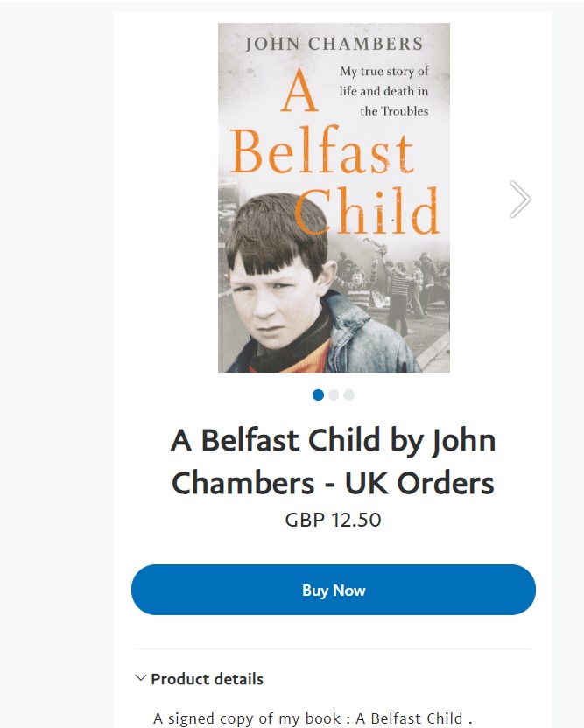Select the first carousel dot

point(318,395)
